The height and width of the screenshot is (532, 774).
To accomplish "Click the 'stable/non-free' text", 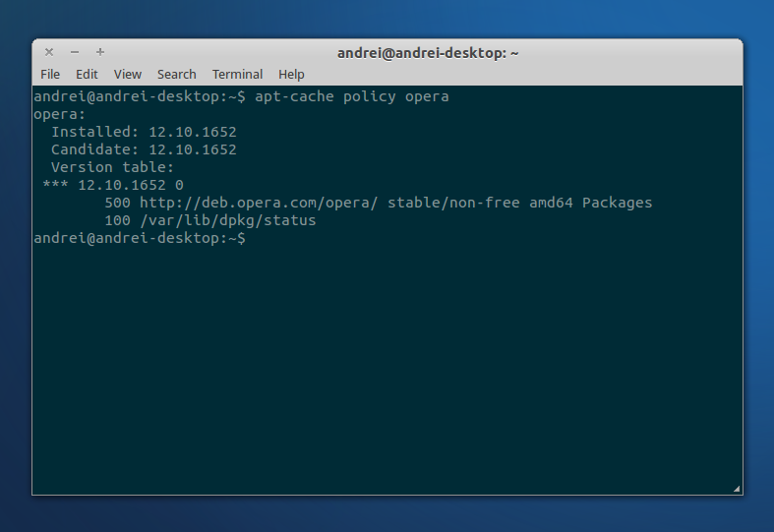I will click(x=453, y=203).
